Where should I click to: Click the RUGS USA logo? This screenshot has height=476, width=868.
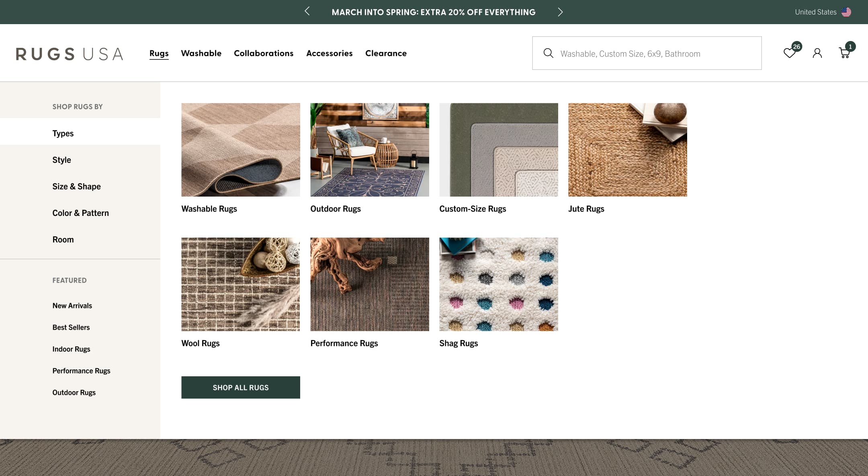click(69, 53)
